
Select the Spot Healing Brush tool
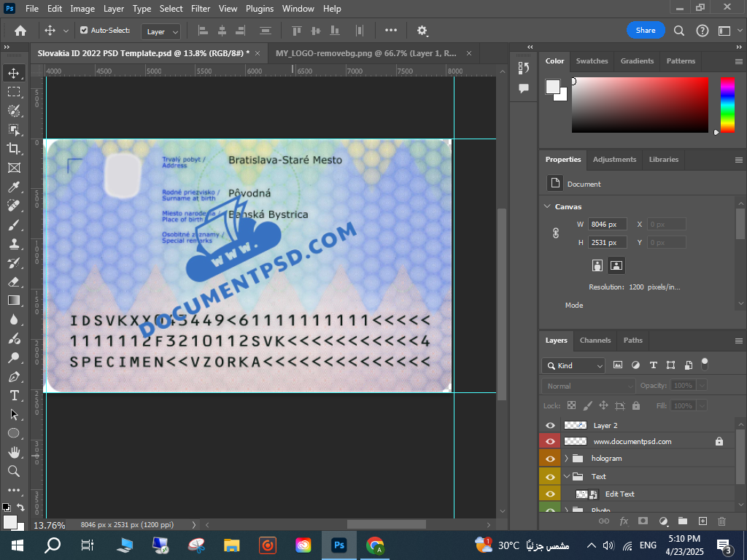click(x=14, y=206)
